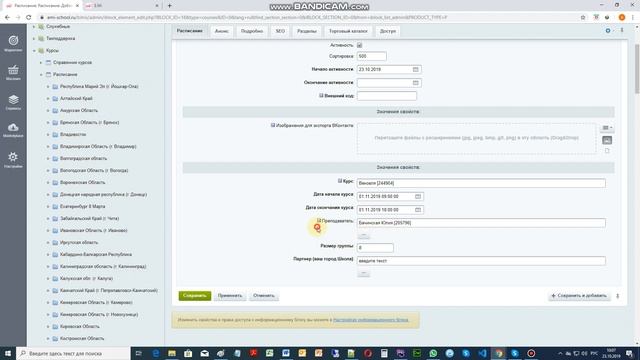Click the Windows taskbar search box
640x360 pixels.
tap(73, 353)
